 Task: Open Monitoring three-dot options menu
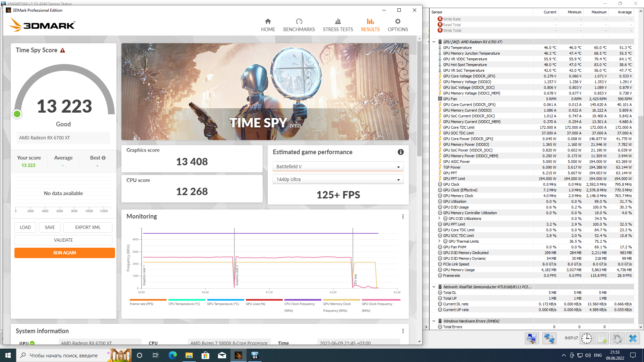(x=403, y=217)
